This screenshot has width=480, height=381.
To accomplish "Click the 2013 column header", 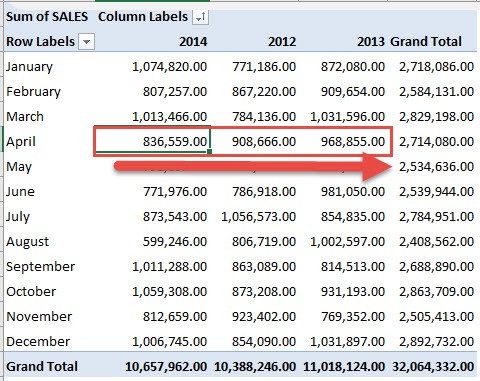I will [x=371, y=42].
